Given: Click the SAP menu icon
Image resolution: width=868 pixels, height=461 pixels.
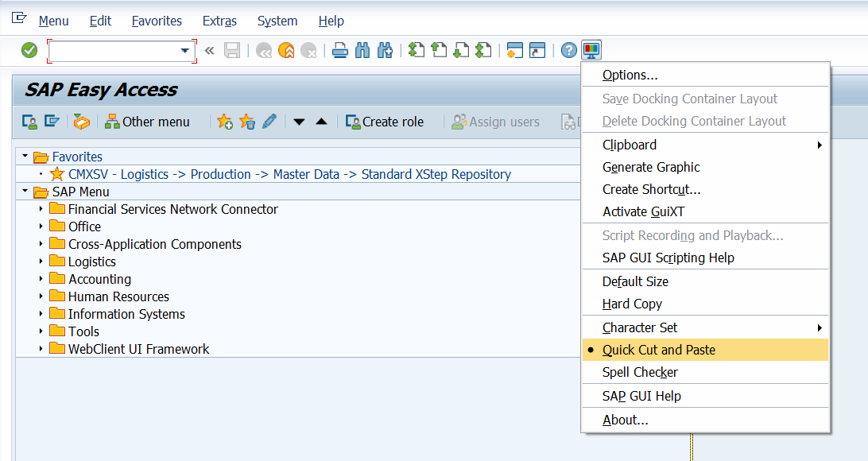Looking at the screenshot, I should pyautogui.click(x=52, y=121).
